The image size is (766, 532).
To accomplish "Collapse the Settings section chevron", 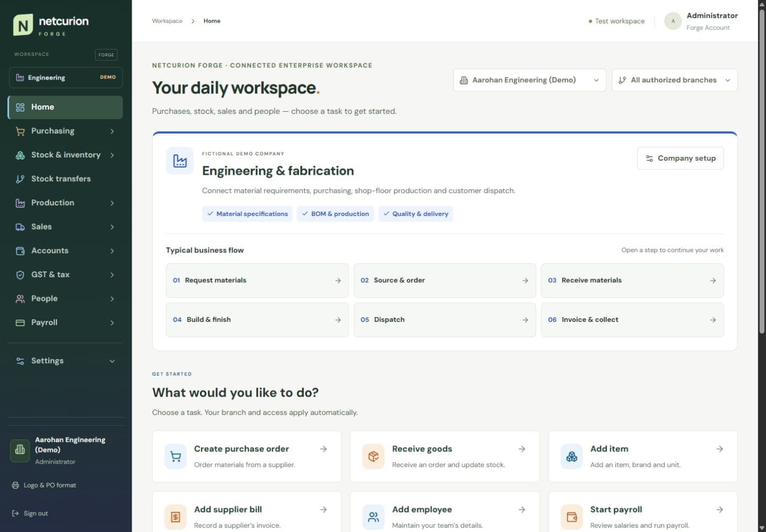I will coord(112,361).
